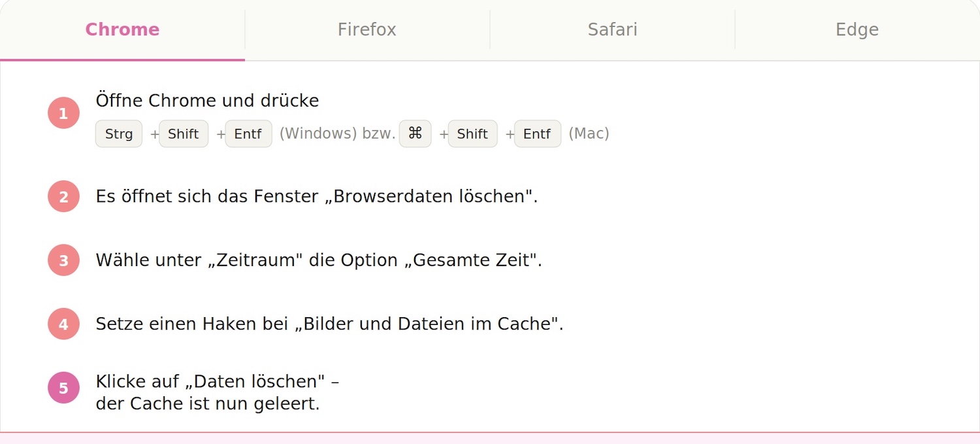
Task: Switch to the Firefox tab
Action: click(367, 29)
